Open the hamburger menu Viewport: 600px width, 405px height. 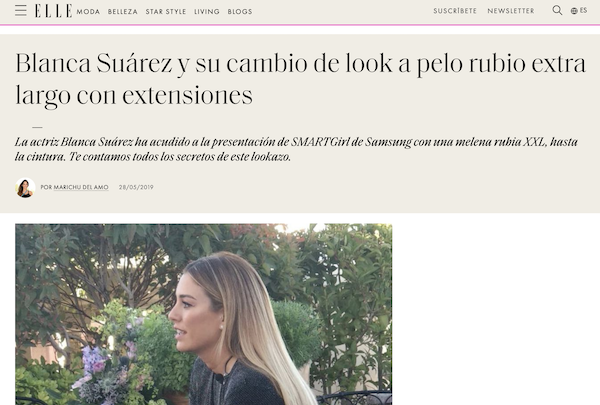pos(21,11)
